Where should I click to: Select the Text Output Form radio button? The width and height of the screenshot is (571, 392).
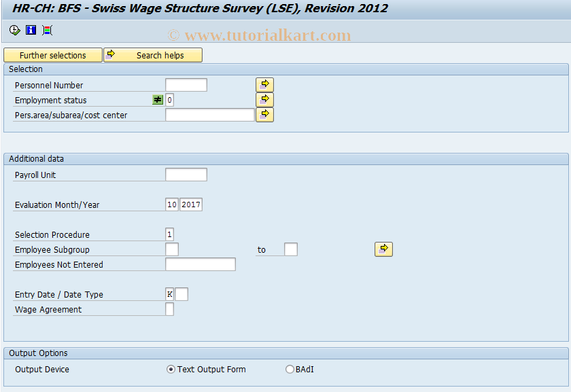click(x=171, y=370)
